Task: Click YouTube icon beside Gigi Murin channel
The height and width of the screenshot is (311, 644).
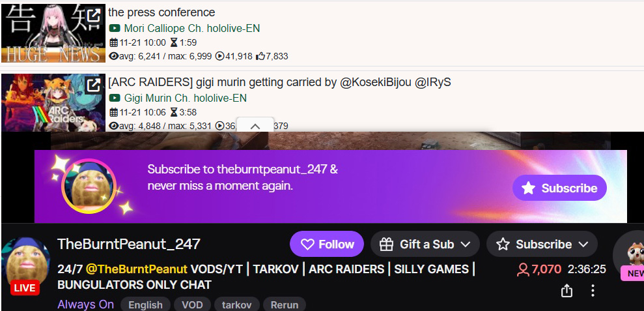Action: point(115,98)
